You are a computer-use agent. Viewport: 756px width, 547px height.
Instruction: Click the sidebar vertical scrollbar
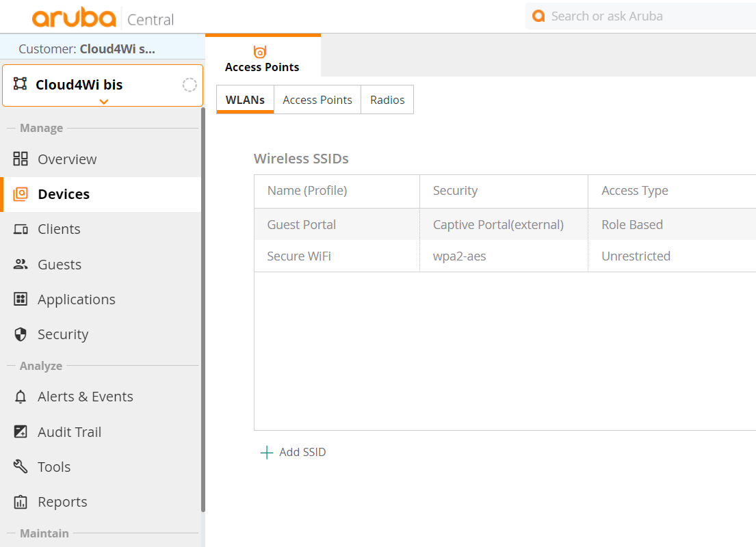tap(203, 308)
